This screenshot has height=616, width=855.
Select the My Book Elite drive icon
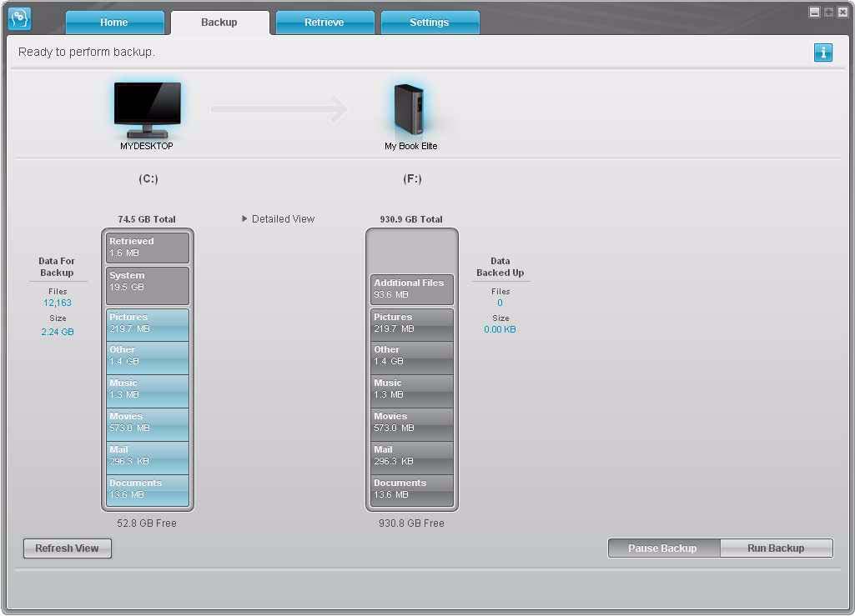[409, 109]
